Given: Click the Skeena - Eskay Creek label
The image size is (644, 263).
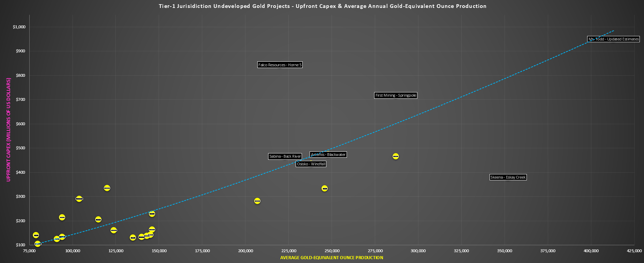Looking at the screenshot, I should click(508, 177).
